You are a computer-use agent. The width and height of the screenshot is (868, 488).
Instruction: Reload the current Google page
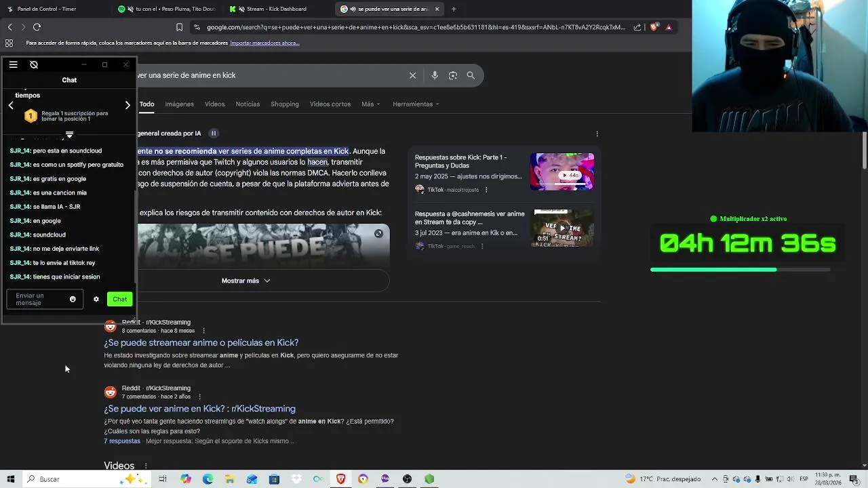coord(37,27)
